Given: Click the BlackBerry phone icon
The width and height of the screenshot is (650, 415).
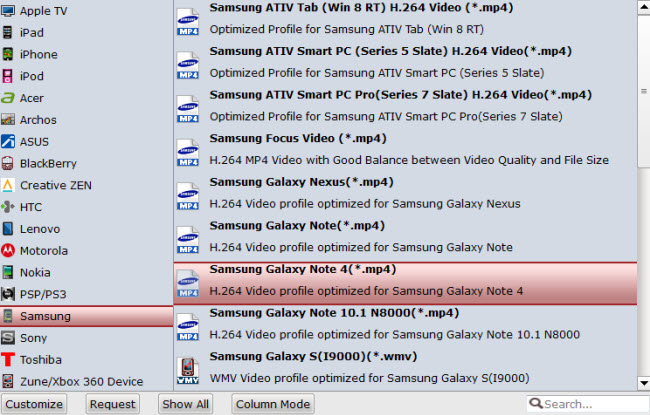Looking at the screenshot, I should point(7,163).
